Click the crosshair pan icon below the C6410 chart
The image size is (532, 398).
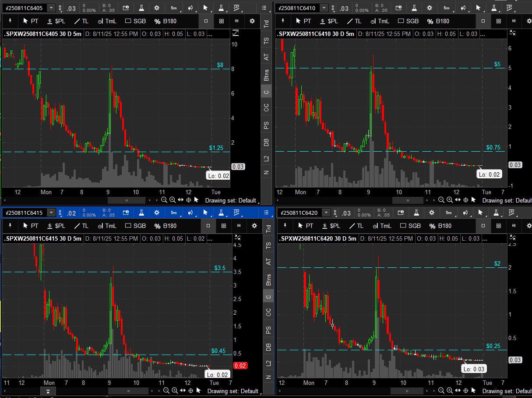(x=466, y=200)
